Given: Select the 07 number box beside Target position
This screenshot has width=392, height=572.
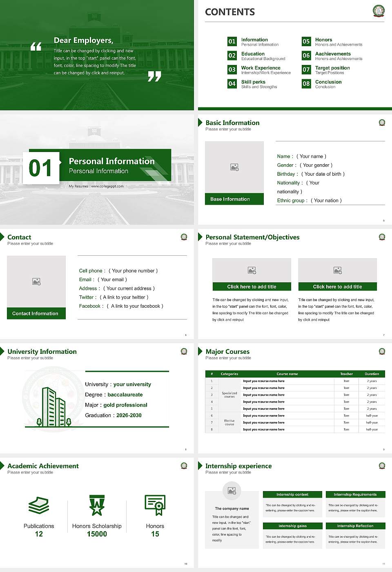Looking at the screenshot, I should 306,69.
